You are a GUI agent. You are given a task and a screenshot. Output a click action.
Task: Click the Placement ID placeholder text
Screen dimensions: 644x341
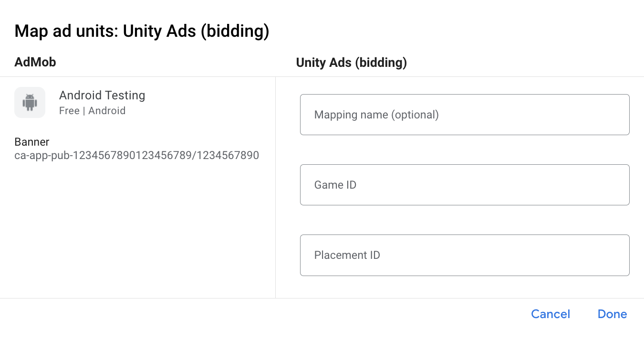coord(347,255)
